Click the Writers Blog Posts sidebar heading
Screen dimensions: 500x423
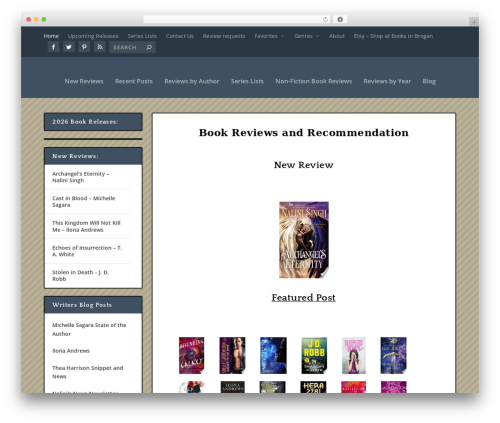click(82, 305)
